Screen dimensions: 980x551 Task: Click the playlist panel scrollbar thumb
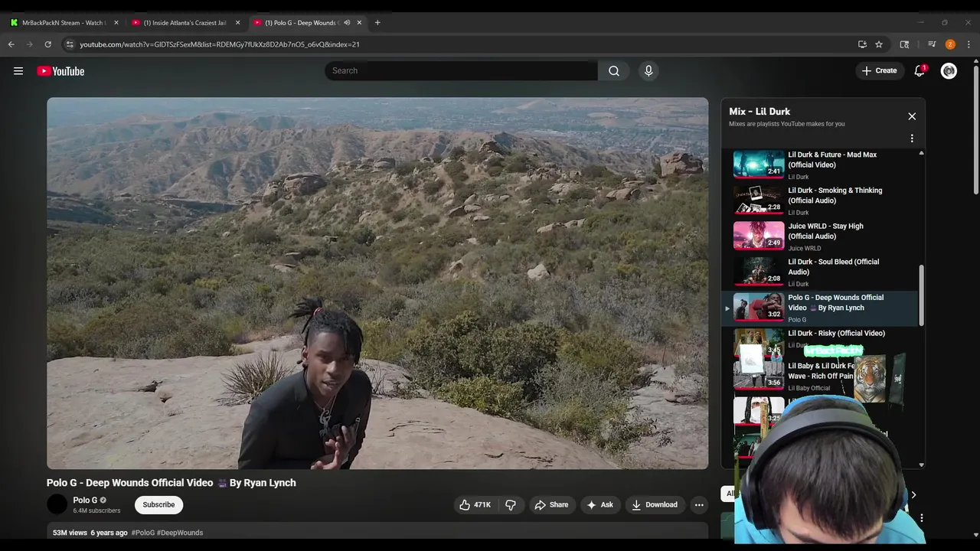coord(921,295)
